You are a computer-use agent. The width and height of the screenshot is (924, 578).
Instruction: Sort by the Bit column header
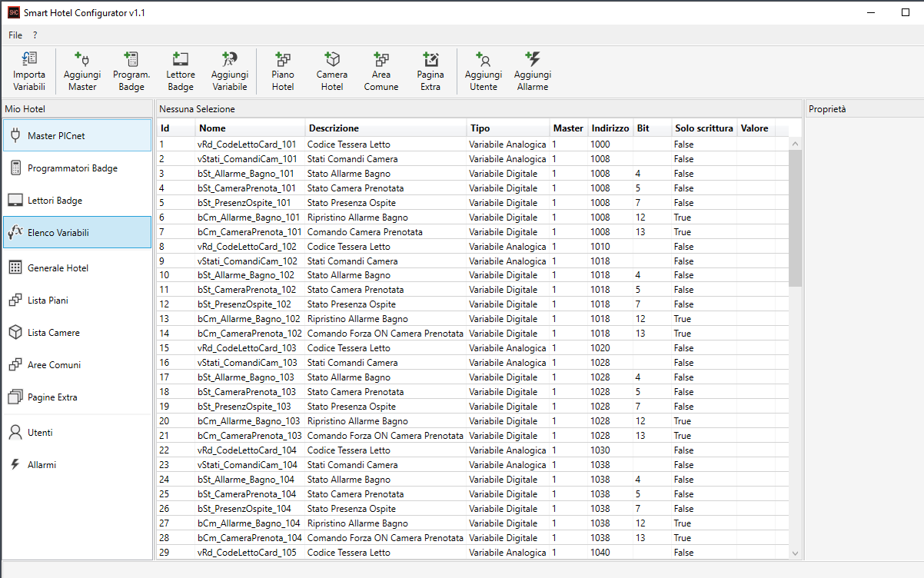click(653, 128)
